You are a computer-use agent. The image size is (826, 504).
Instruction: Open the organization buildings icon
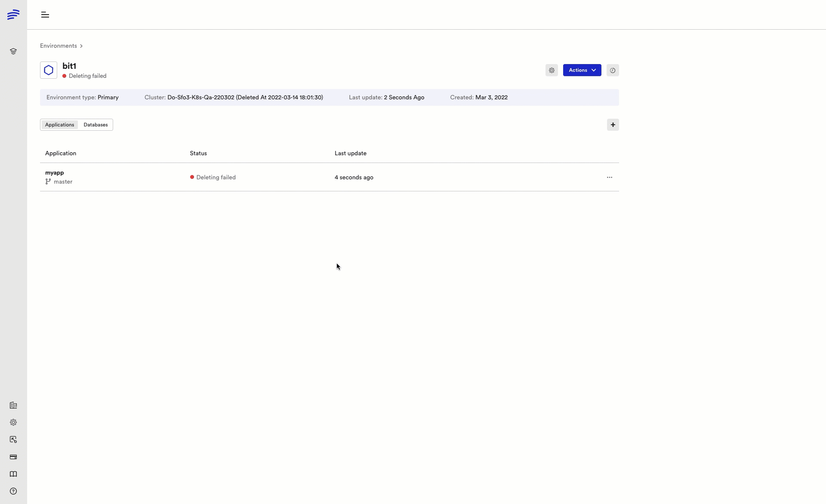[13, 405]
